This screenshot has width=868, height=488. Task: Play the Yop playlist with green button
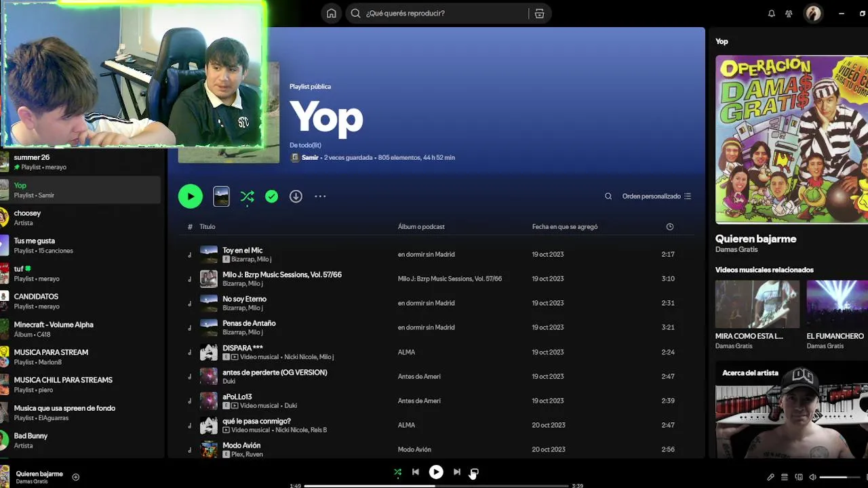[x=191, y=197]
